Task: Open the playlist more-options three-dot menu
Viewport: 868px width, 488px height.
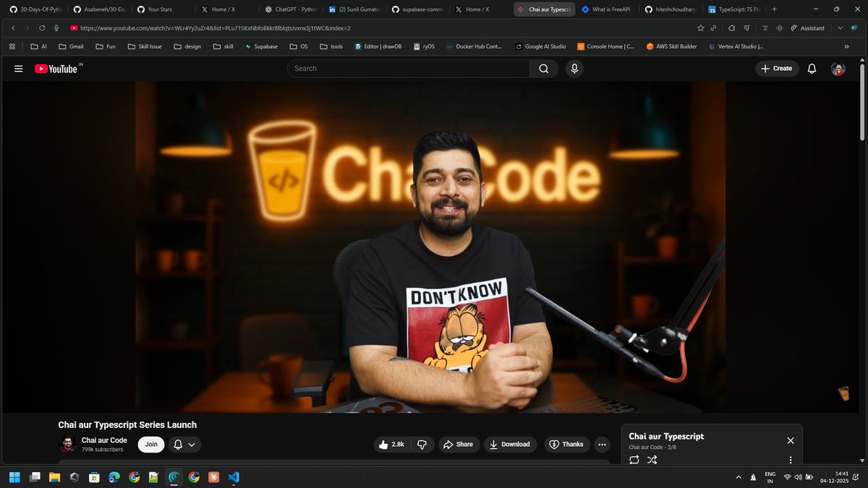Action: (x=790, y=460)
